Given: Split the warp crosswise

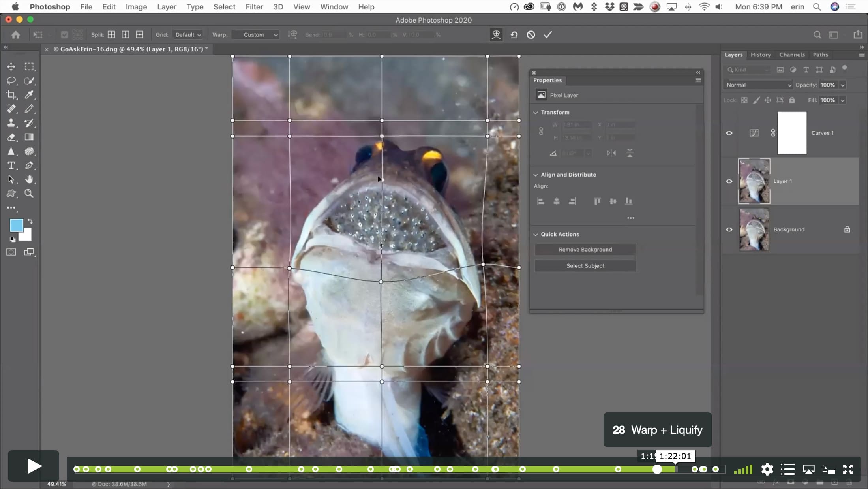Looking at the screenshot, I should 112,35.
